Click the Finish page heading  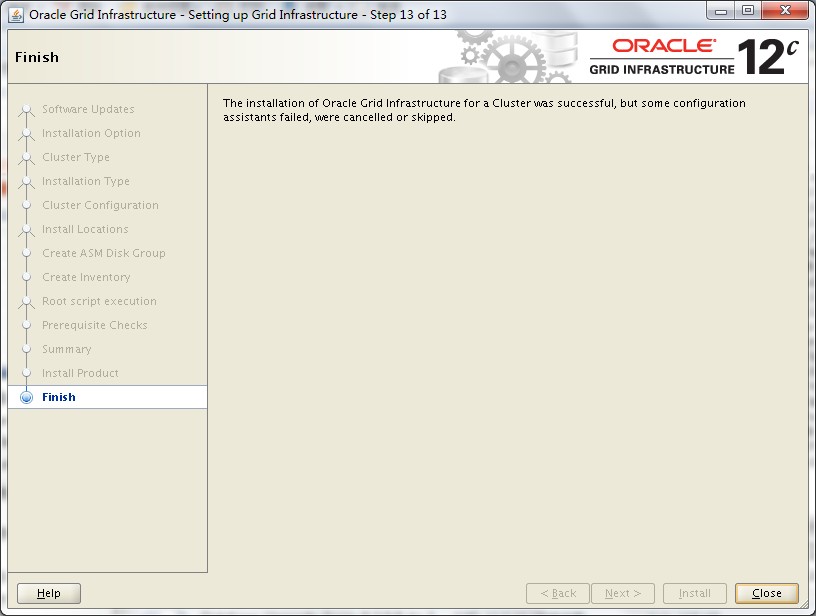tap(37, 57)
